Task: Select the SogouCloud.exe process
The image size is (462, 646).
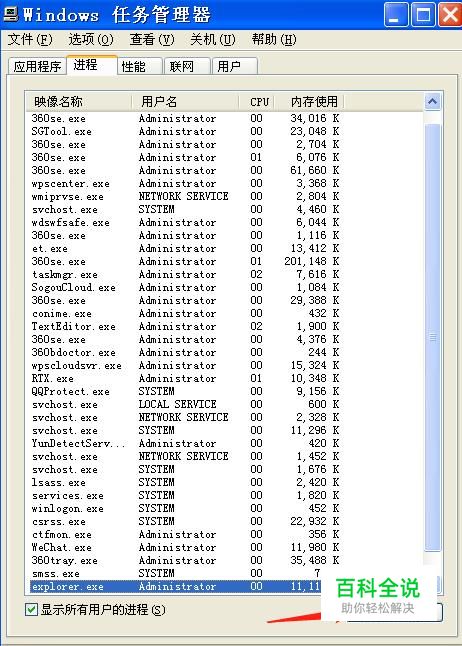Action: [x=185, y=288]
